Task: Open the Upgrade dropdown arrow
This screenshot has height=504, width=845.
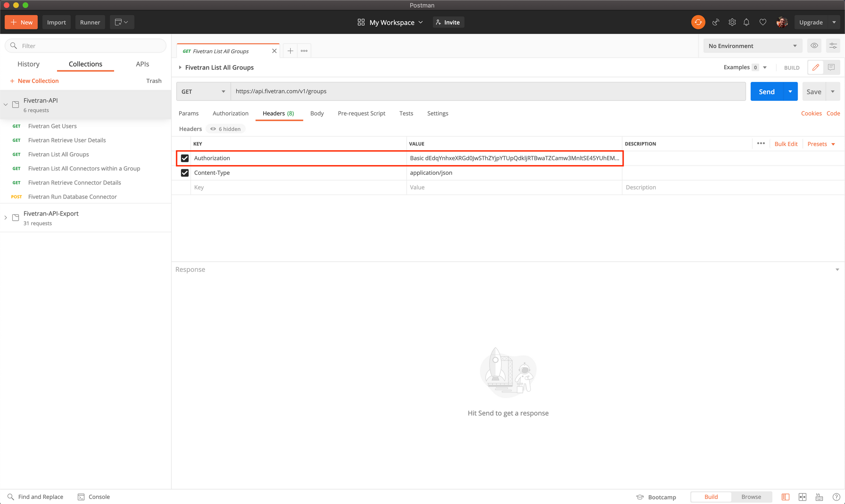Action: pos(834,22)
